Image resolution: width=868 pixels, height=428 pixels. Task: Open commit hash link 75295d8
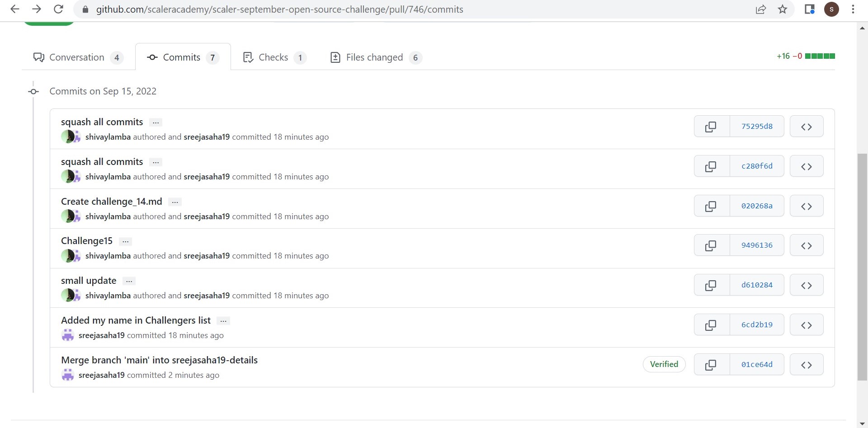click(x=757, y=126)
